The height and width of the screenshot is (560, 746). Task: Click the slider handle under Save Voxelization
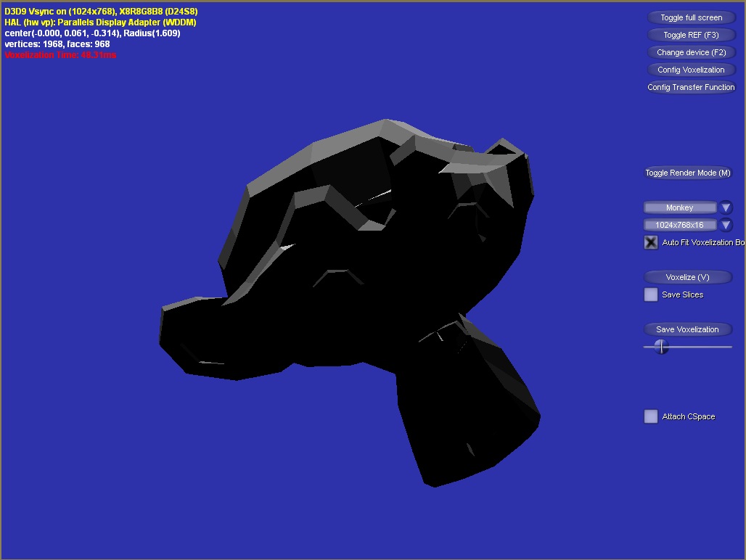click(x=661, y=347)
